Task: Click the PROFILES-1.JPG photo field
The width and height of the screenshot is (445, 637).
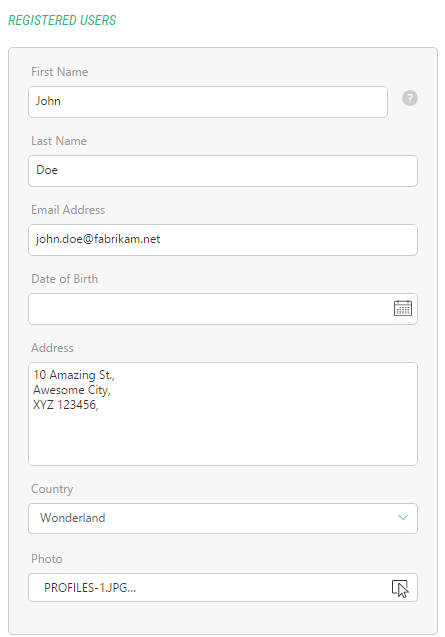Action: (x=223, y=587)
